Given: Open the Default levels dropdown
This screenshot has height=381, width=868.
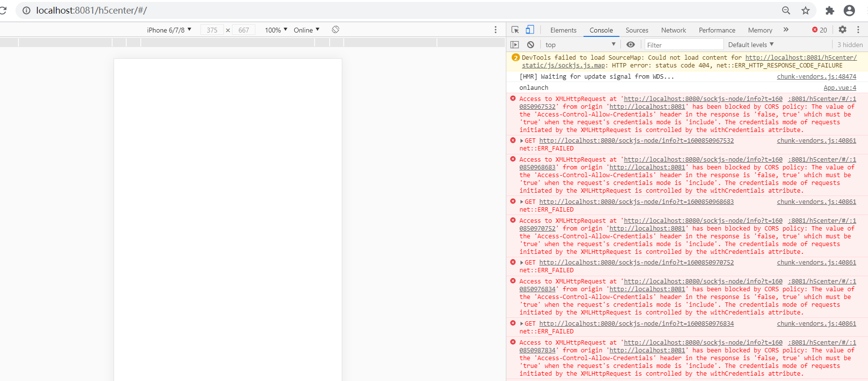Looking at the screenshot, I should pos(751,45).
